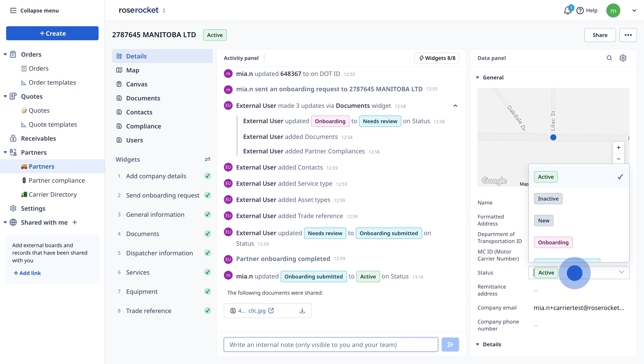Open the 4...c0c.jpg file link

251,310
